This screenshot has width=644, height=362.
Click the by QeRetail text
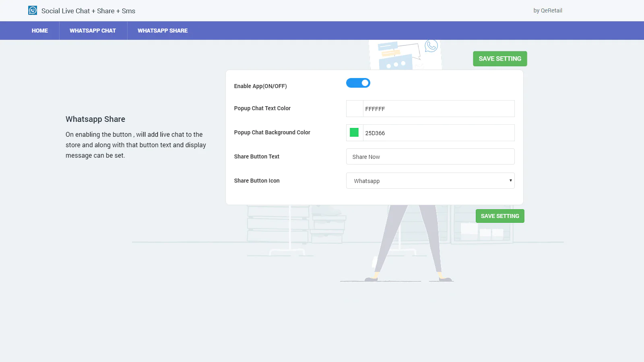[x=548, y=10]
